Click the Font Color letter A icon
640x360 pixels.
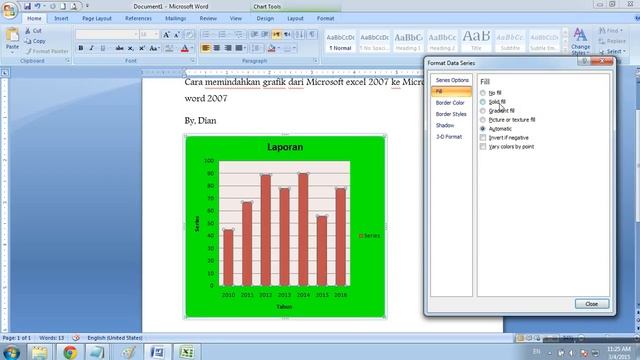click(x=184, y=48)
